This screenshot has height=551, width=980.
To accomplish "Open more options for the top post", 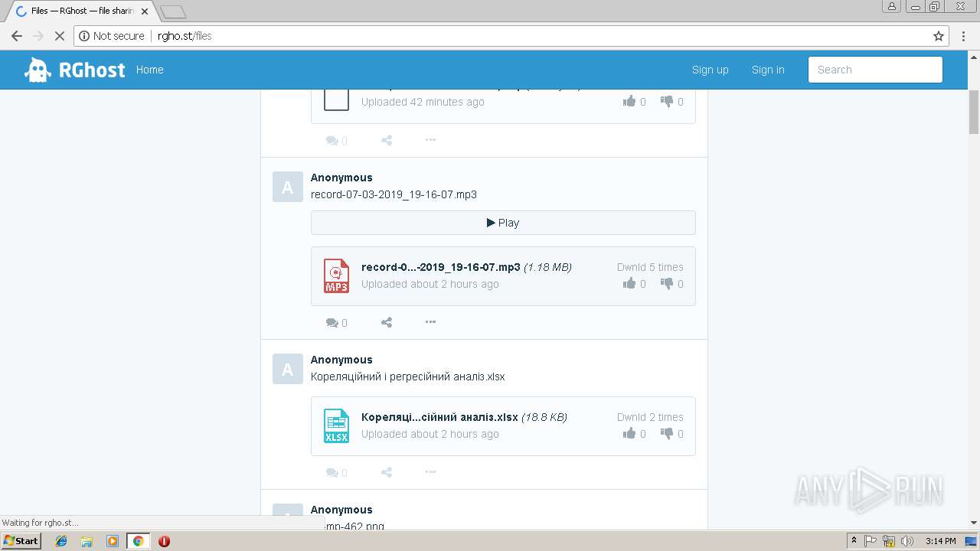I will click(x=430, y=140).
